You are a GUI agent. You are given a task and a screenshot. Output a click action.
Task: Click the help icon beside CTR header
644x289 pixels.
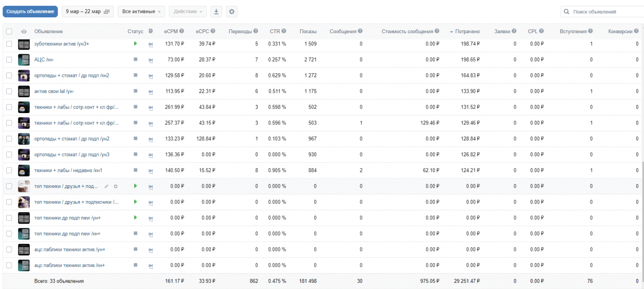(284, 31)
